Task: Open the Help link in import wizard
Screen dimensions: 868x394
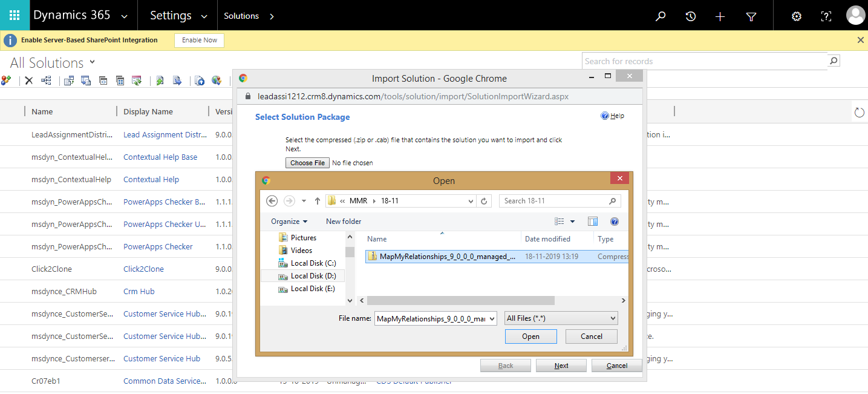Action: 613,116
